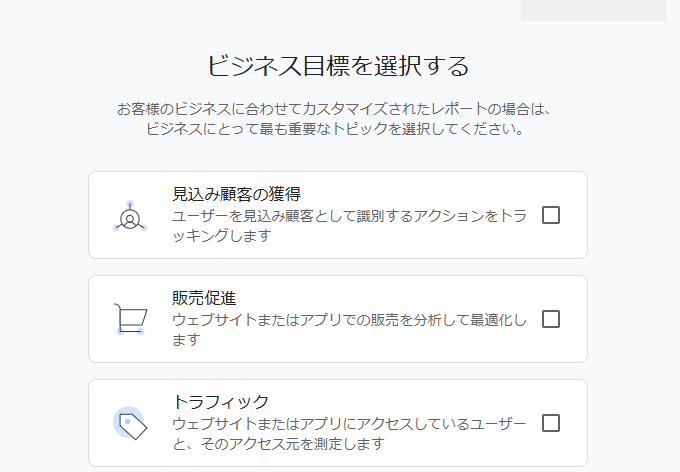680x472 pixels.
Task: Enable the 見込み顧客の獲得 checkbox
Action: click(x=551, y=215)
